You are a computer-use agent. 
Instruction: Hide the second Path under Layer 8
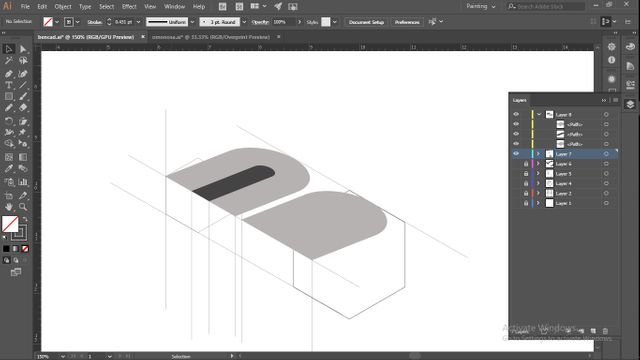(x=516, y=134)
